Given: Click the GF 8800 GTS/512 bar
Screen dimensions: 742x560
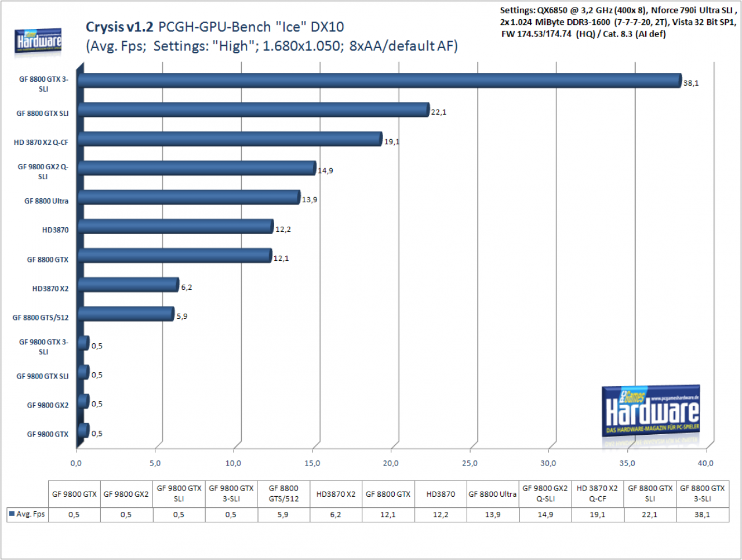Looking at the screenshot, I should click(x=126, y=314).
